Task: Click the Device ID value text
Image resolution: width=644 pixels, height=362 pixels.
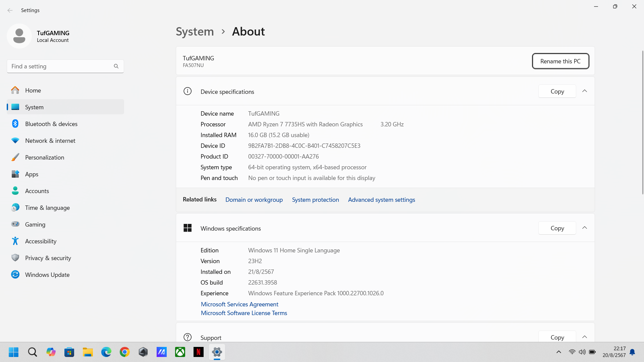Action: pyautogui.click(x=304, y=146)
